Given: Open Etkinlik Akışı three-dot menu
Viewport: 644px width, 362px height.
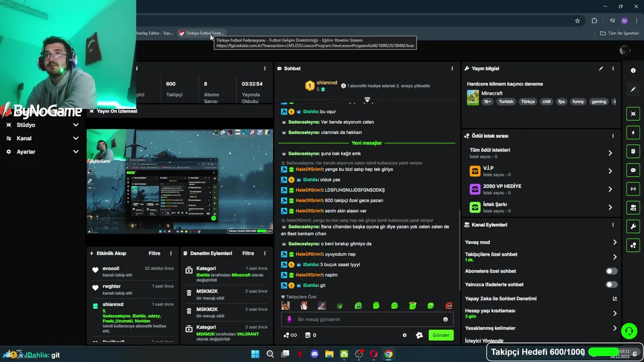Looking at the screenshot, I should pos(171,253).
